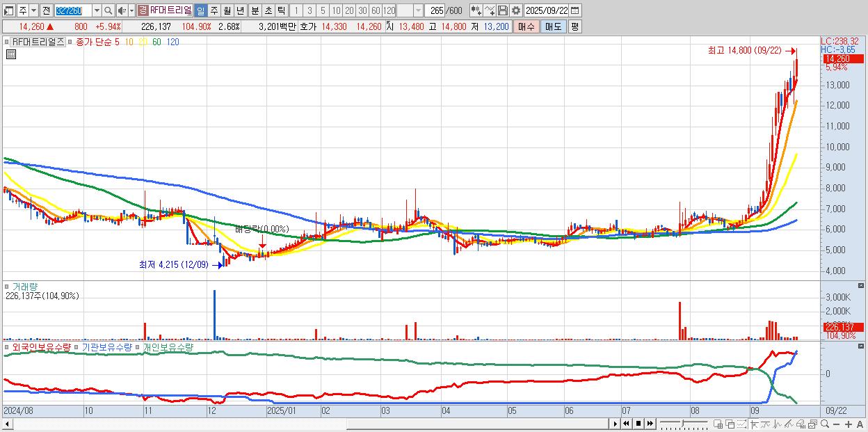Click the eraser delete drawings icon
The image size is (868, 432).
[801, 424]
